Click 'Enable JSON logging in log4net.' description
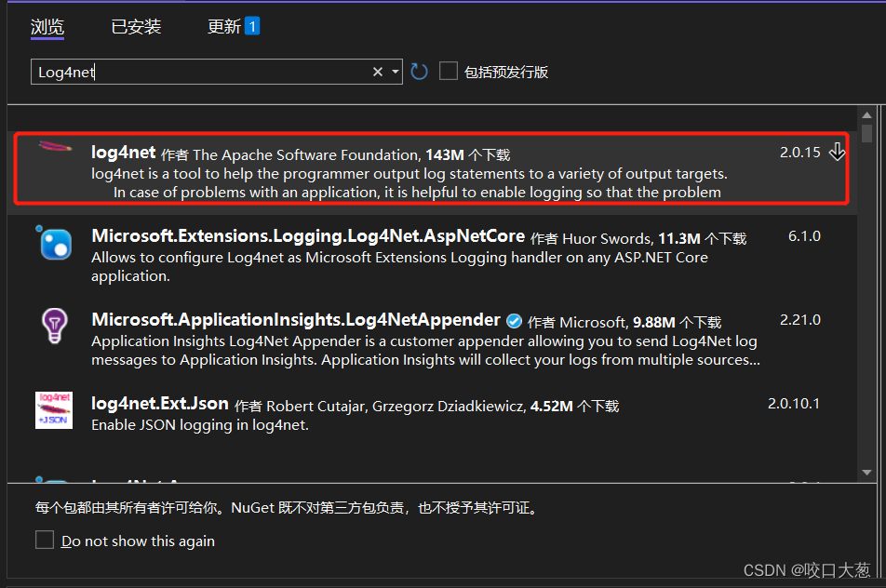The image size is (886, 588). (200, 425)
